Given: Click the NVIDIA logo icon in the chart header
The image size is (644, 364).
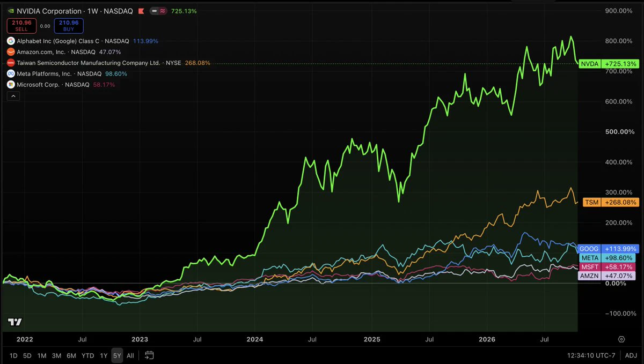Looking at the screenshot, I should 10,11.
